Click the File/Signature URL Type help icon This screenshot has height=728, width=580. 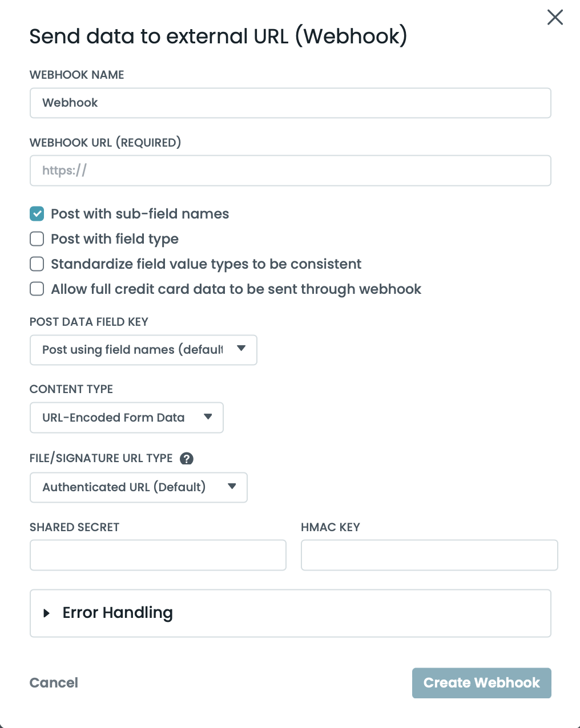coord(187,458)
